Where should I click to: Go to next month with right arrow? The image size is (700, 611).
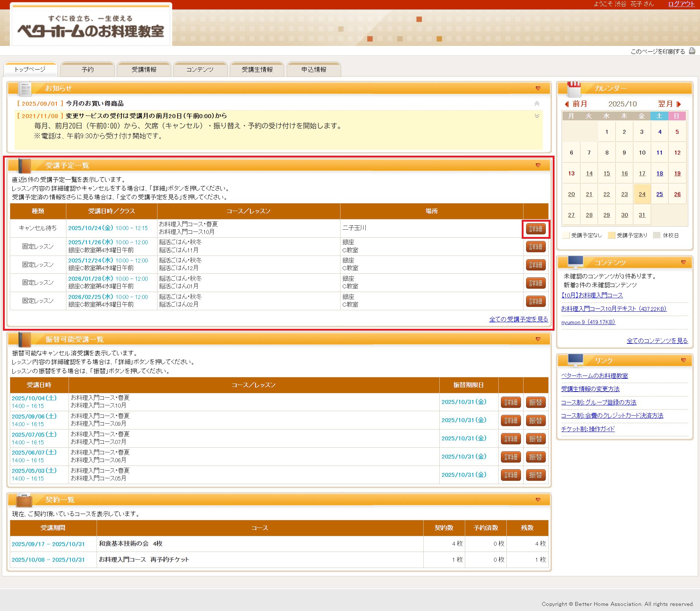pos(678,104)
